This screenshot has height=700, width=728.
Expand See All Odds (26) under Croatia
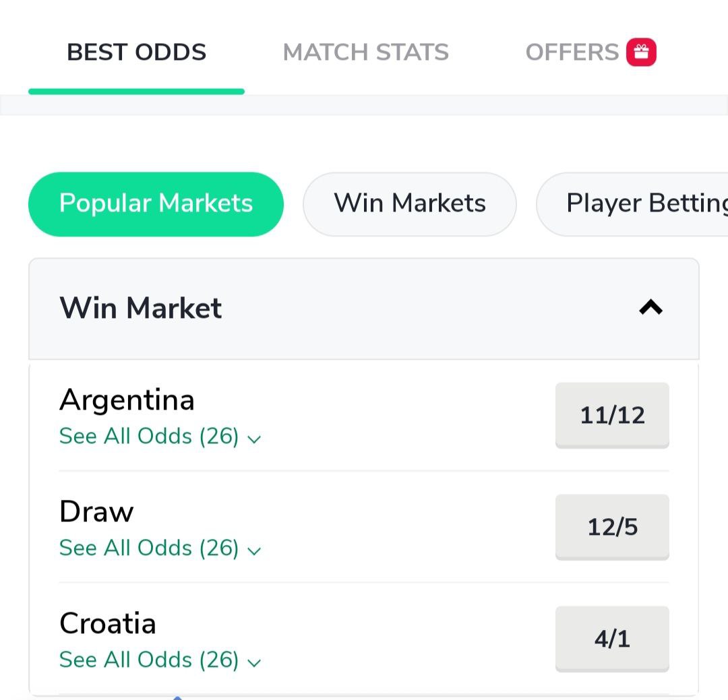pos(149,660)
